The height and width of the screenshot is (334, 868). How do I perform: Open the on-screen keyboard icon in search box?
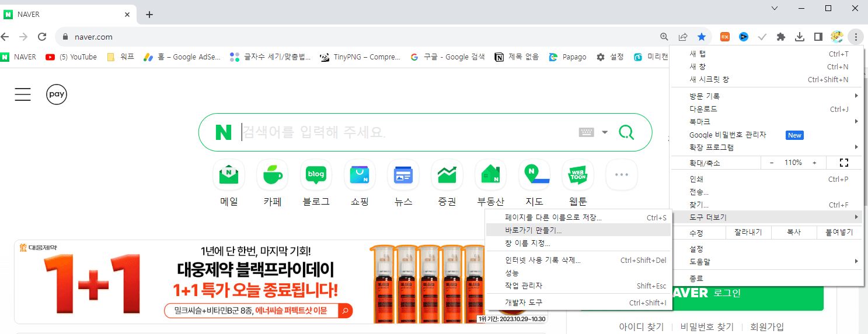click(x=586, y=132)
